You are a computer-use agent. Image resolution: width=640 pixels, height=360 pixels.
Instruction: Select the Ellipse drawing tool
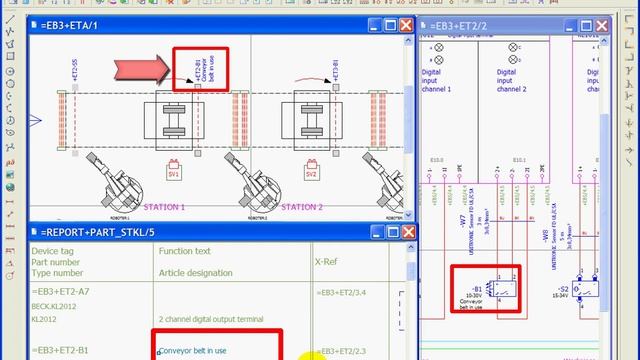point(10,133)
